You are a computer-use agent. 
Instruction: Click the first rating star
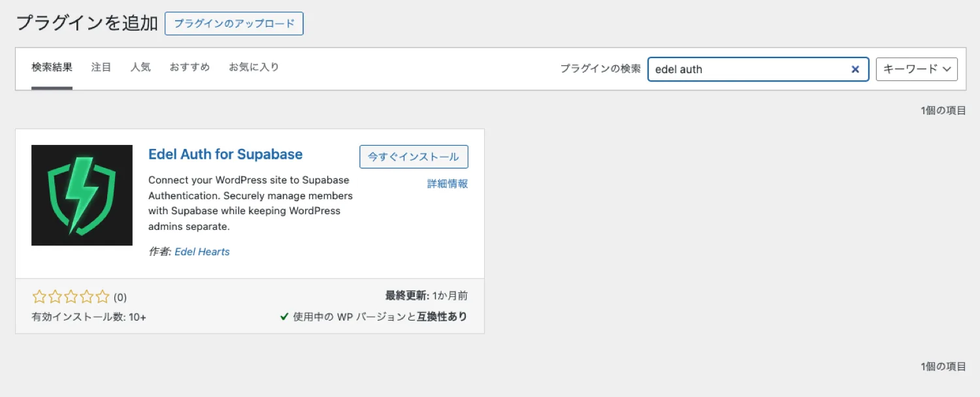click(38, 296)
